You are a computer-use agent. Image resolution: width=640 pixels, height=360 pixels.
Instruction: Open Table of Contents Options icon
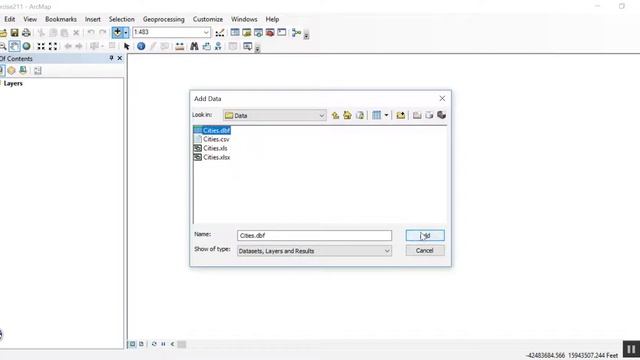pos(38,71)
